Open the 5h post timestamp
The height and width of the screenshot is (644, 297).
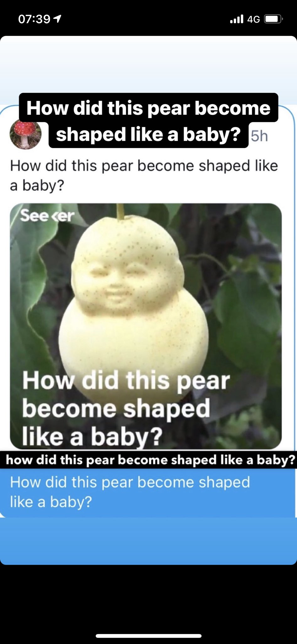[x=259, y=136]
